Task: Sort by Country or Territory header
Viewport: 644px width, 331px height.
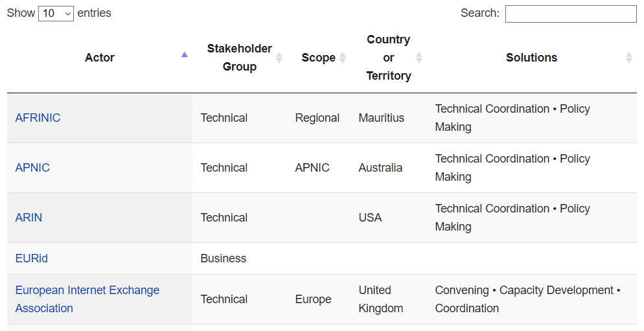Action: (x=388, y=58)
